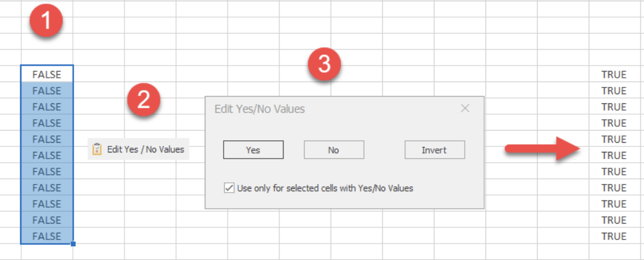Screen dimensions: 644x260
Task: Select the last FALSE cell at the bottom of the selection
Action: 47,236
